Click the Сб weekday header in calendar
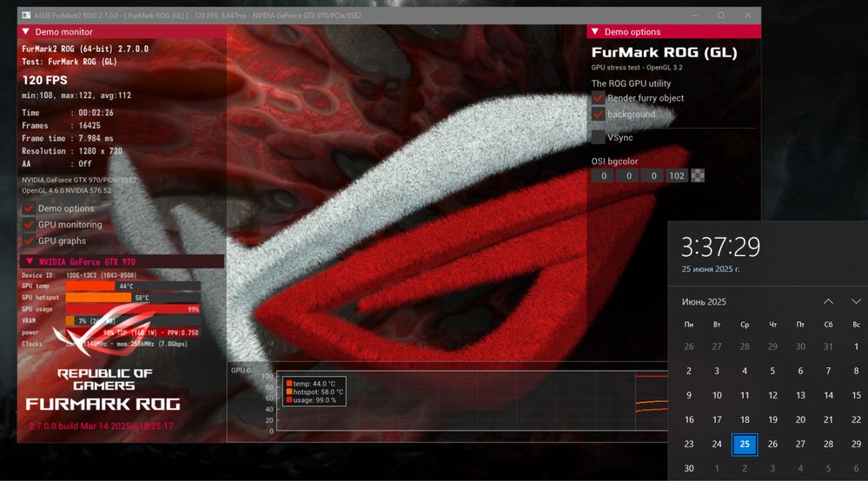The image size is (868, 481). [828, 325]
